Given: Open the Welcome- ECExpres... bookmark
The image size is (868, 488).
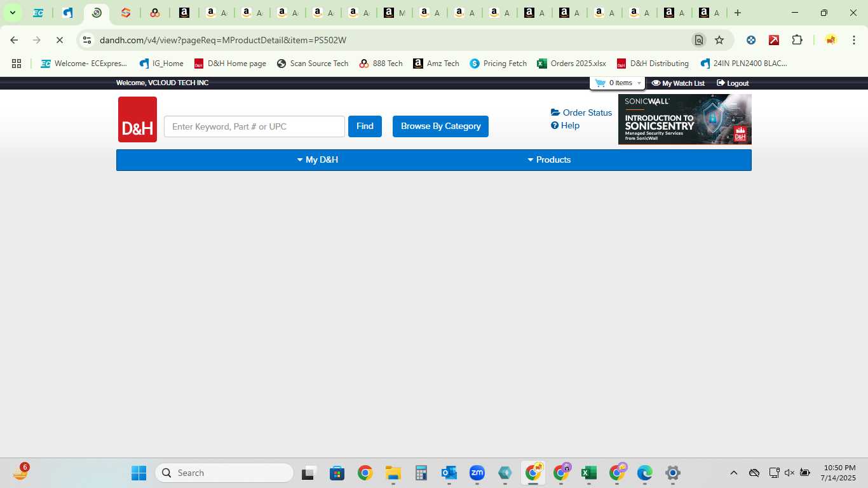Looking at the screenshot, I should 84,64.
